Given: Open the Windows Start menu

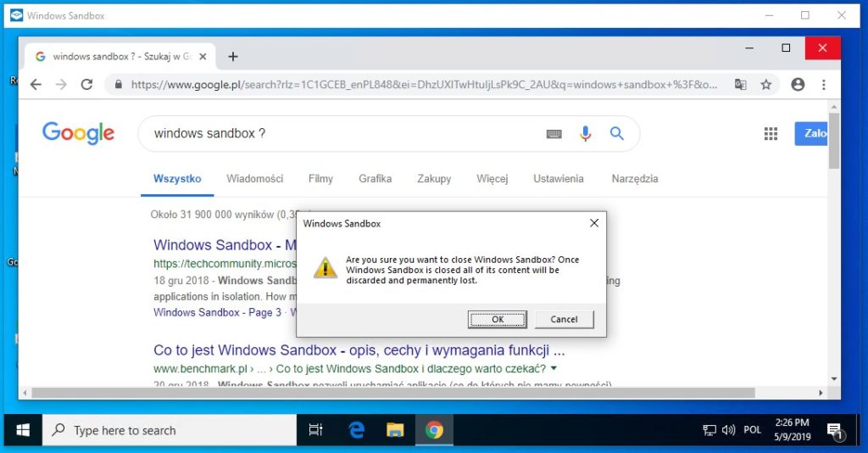Looking at the screenshot, I should pos(23,430).
